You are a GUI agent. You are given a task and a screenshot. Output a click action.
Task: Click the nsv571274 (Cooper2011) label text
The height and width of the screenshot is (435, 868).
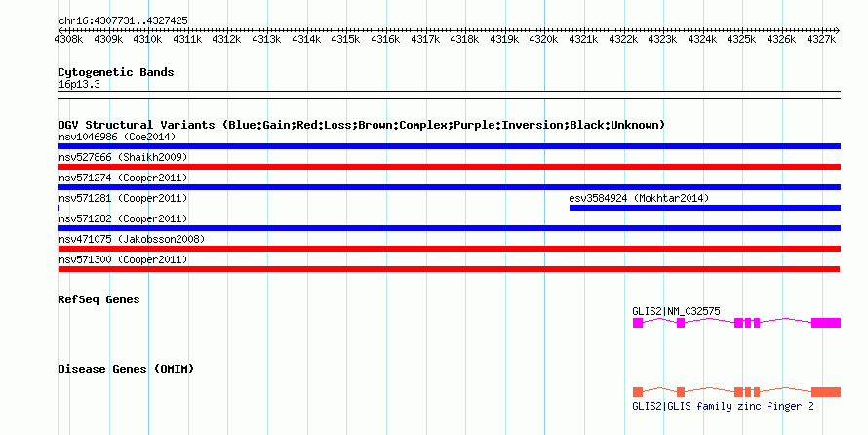123,178
